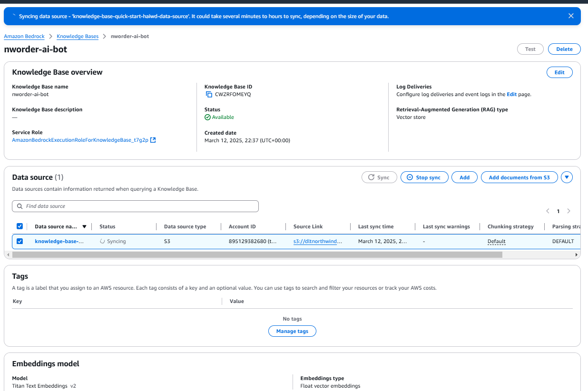The image size is (588, 391).
Task: Click the DEFAULT parsing strategy cell
Action: click(563, 241)
